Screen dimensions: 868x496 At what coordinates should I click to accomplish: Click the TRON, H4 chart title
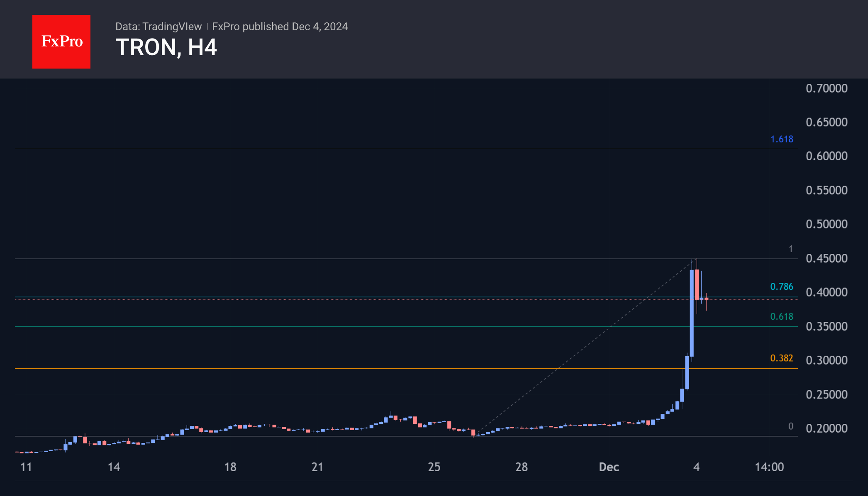[166, 47]
